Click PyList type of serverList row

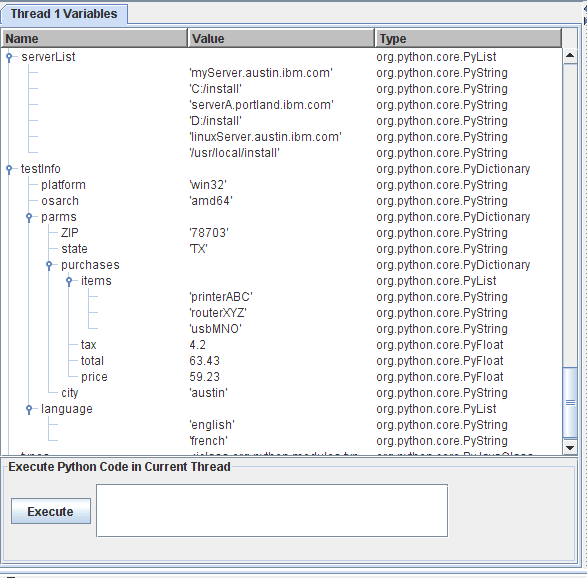[x=437, y=57]
